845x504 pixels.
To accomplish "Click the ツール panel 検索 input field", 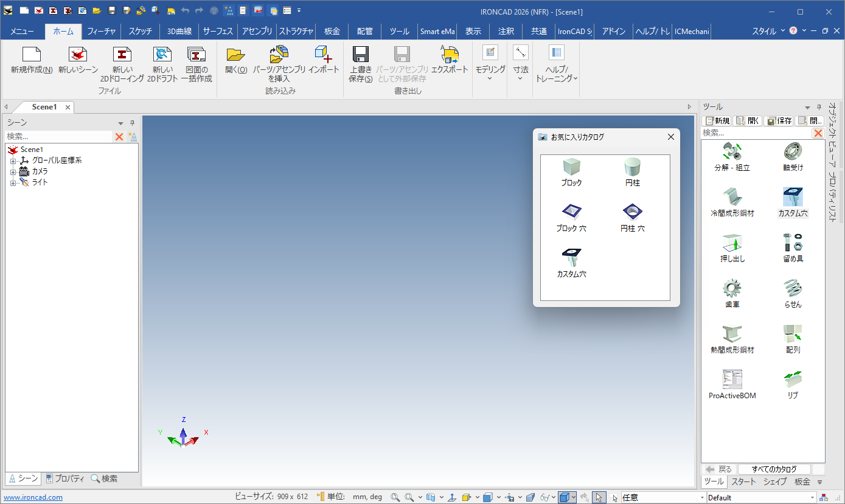I will click(756, 133).
